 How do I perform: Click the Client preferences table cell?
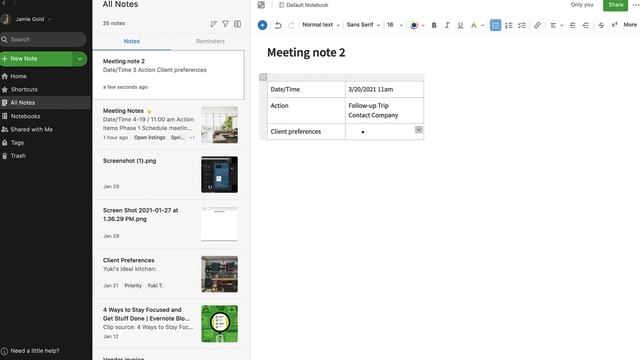[306, 131]
